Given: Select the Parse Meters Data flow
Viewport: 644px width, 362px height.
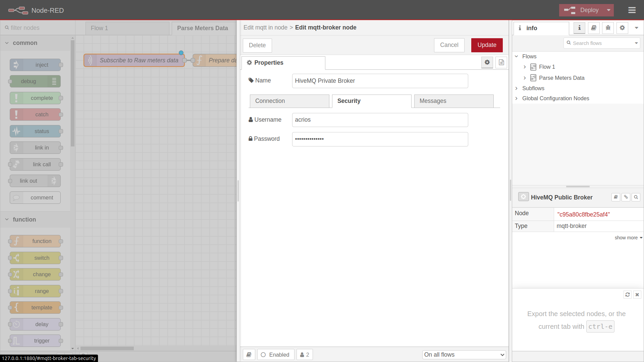Looking at the screenshot, I should (x=561, y=78).
